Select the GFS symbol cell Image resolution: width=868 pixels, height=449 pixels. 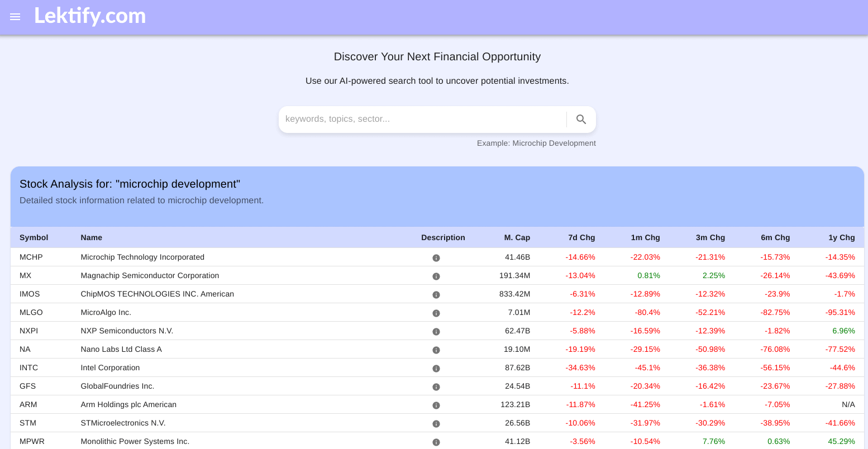27,386
